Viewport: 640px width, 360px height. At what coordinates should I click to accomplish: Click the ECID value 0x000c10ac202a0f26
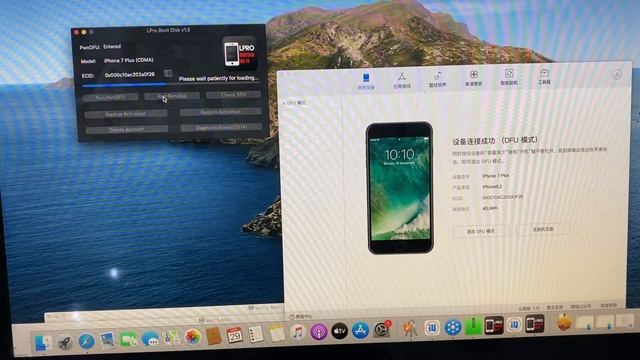click(129, 75)
